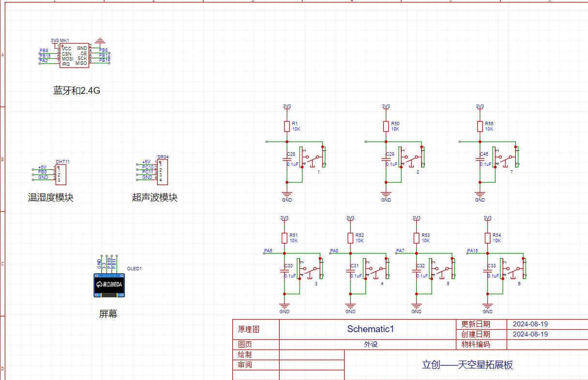Click the 超声波模块 text label
The image size is (588, 380).
click(x=154, y=197)
